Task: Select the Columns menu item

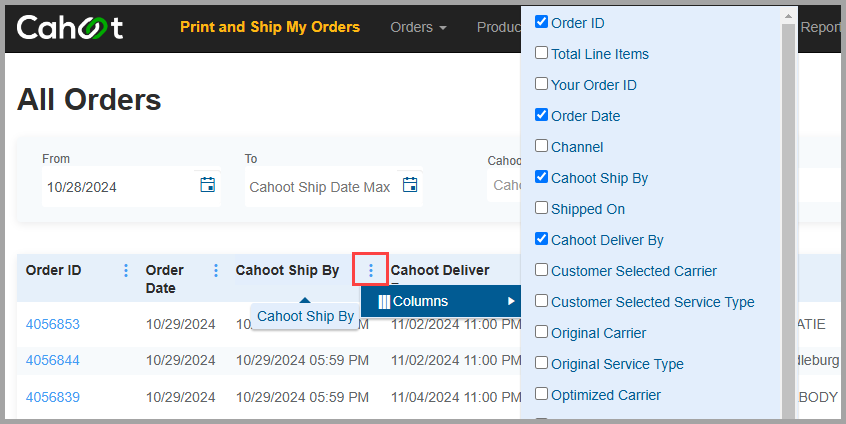Action: (441, 301)
